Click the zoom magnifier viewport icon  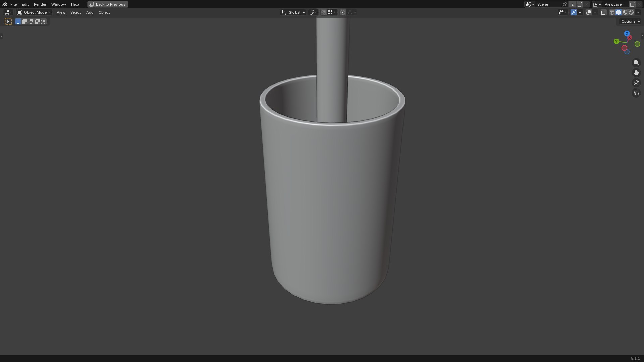click(636, 63)
